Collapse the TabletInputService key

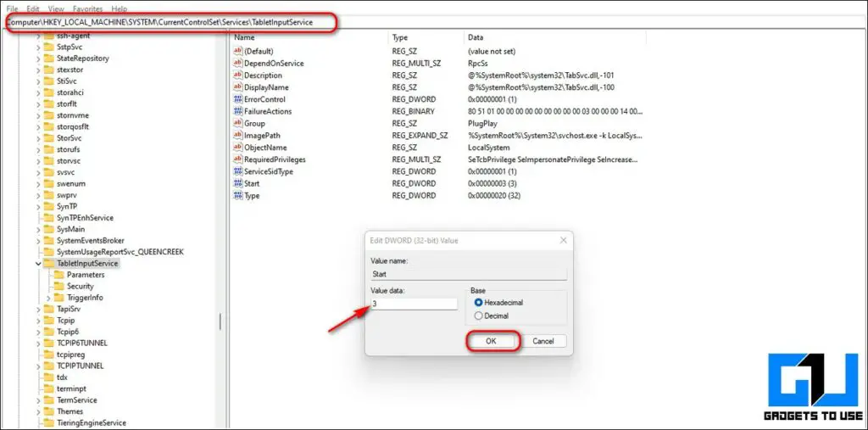(x=37, y=263)
